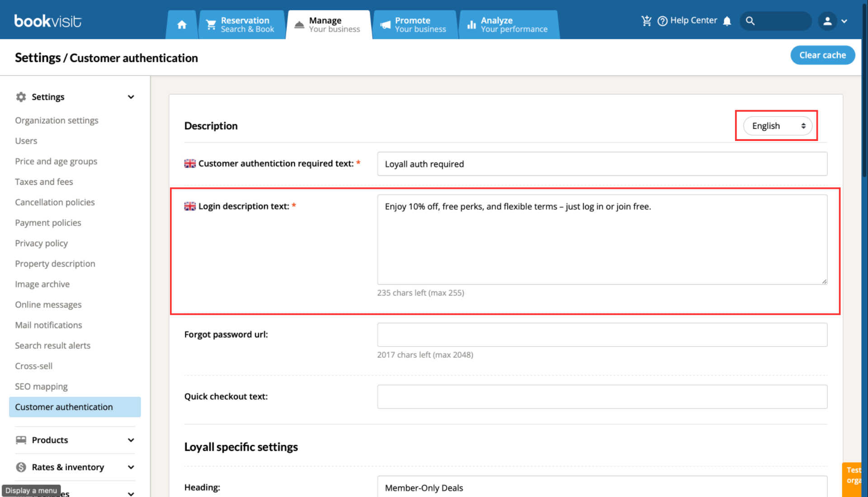Collapse the Settings sidebar section
This screenshot has width=868, height=497.
131,97
